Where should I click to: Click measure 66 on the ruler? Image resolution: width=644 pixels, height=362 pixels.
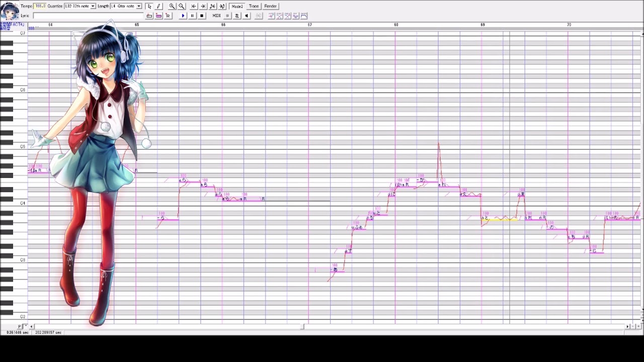pyautogui.click(x=223, y=25)
